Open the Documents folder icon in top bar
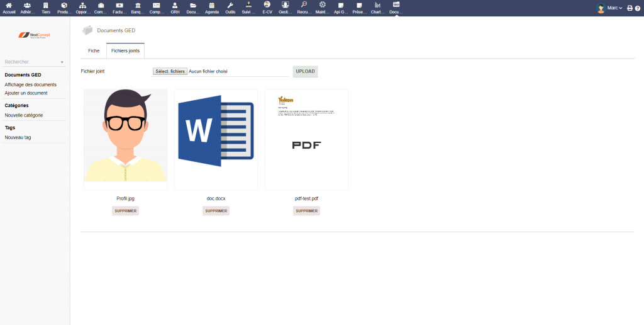644x325 pixels. [193, 5]
